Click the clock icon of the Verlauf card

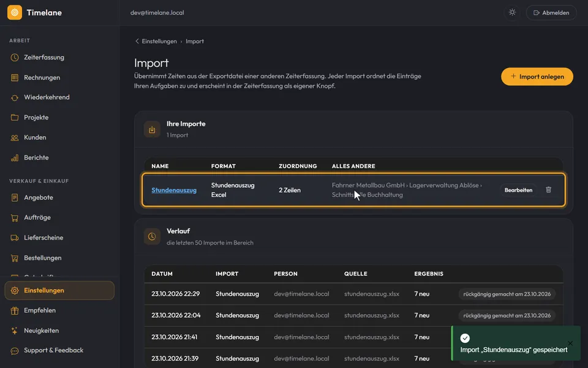tap(152, 237)
